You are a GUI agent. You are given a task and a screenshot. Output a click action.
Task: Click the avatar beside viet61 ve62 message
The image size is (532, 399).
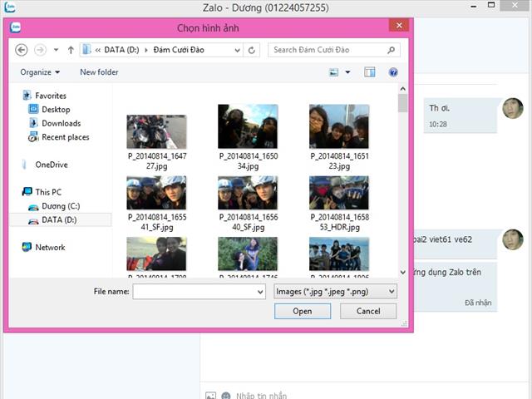tap(513, 239)
